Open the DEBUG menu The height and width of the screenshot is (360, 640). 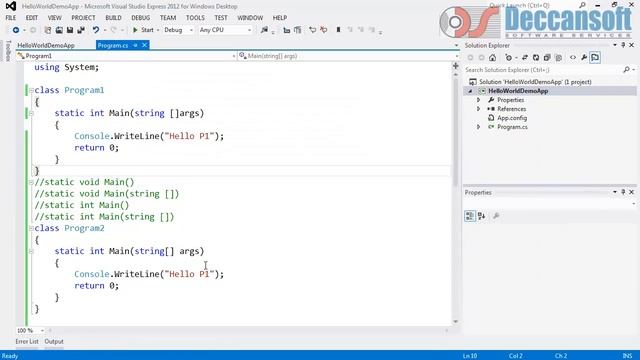coord(141,18)
